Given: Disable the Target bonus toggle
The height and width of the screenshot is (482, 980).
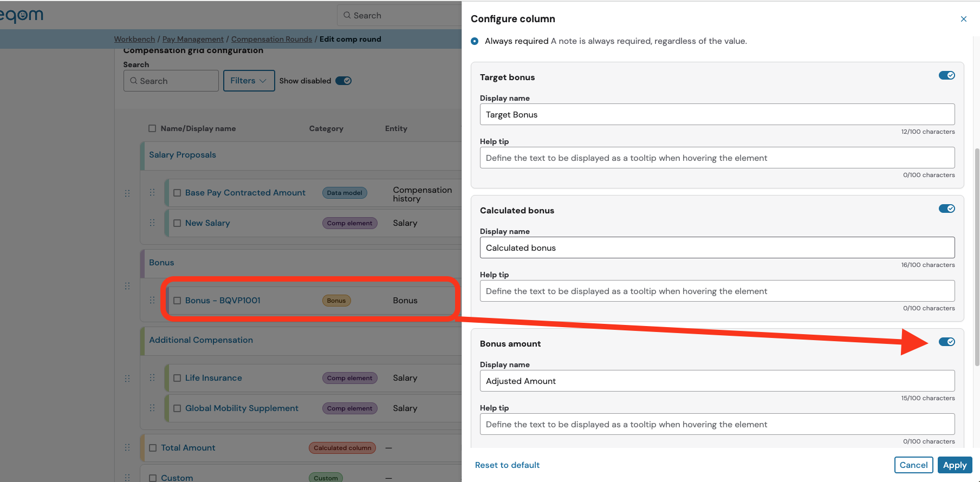Looking at the screenshot, I should click(x=946, y=75).
